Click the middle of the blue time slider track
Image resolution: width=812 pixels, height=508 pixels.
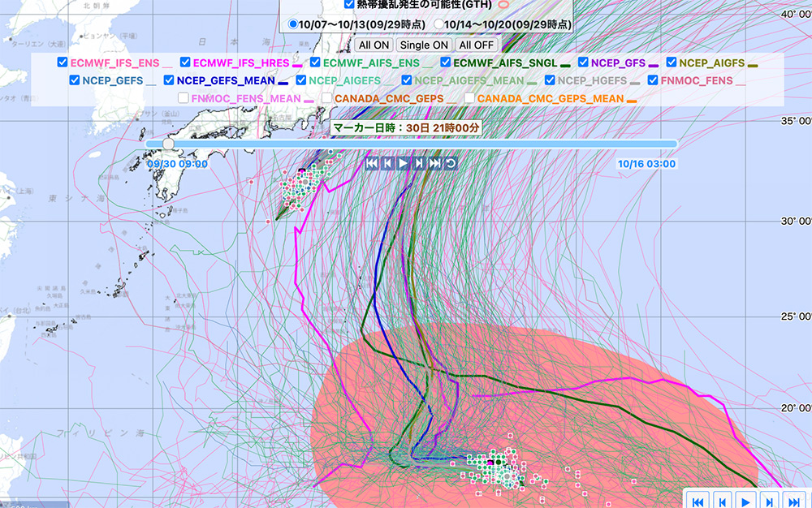(x=412, y=144)
